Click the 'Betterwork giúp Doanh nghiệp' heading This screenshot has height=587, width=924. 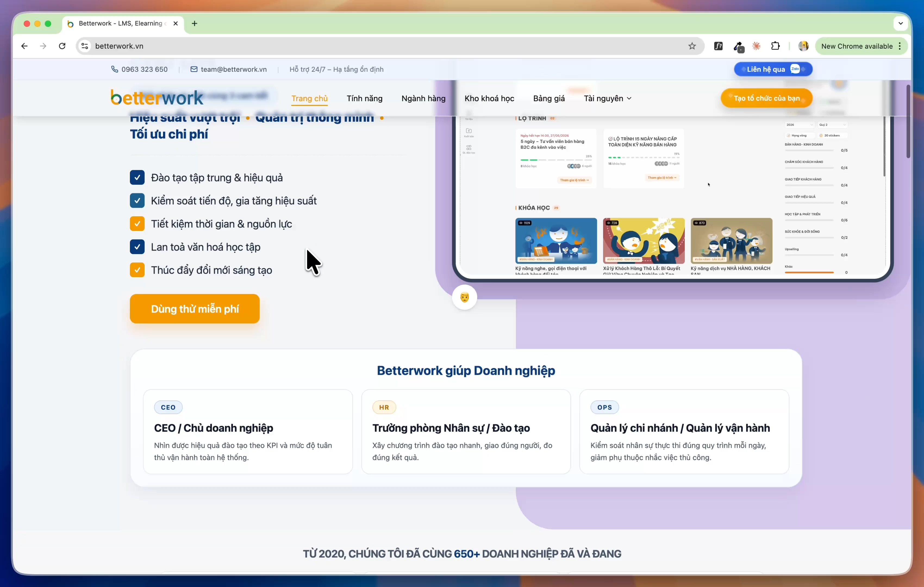click(x=466, y=371)
